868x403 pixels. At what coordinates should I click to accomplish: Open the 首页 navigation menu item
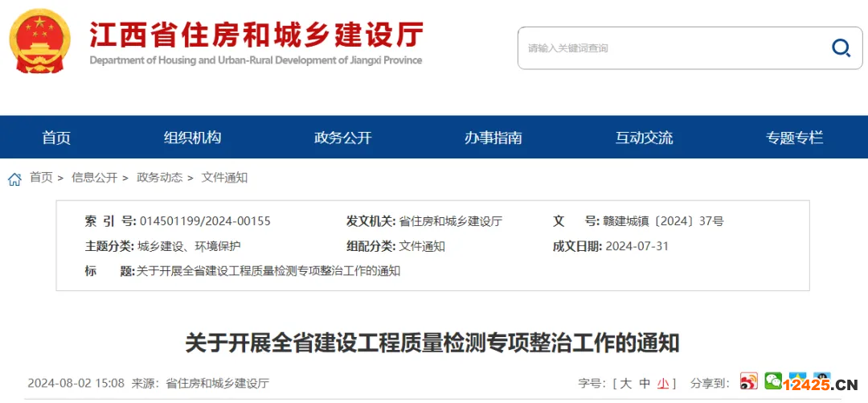tap(56, 138)
